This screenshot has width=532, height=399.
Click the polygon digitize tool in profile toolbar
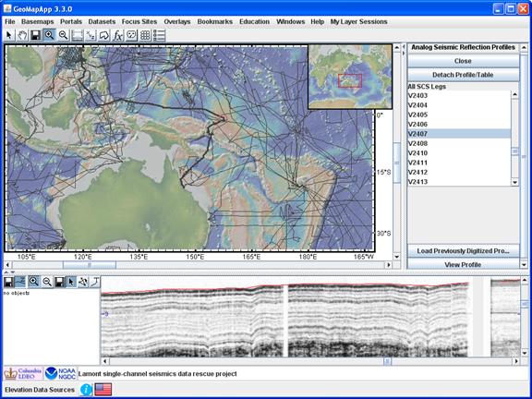[83, 282]
